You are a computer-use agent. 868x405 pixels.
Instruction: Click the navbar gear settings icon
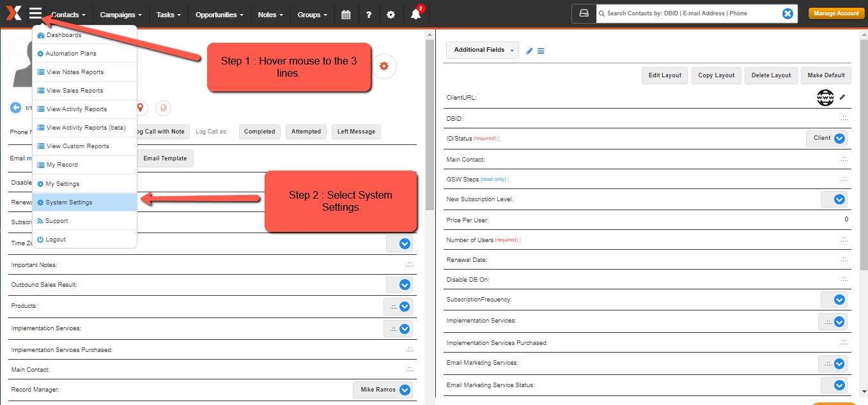(391, 15)
